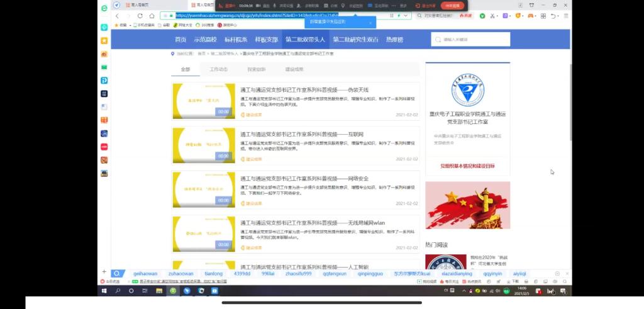Click 党组织基本情况和建设目标 link

(x=467, y=166)
